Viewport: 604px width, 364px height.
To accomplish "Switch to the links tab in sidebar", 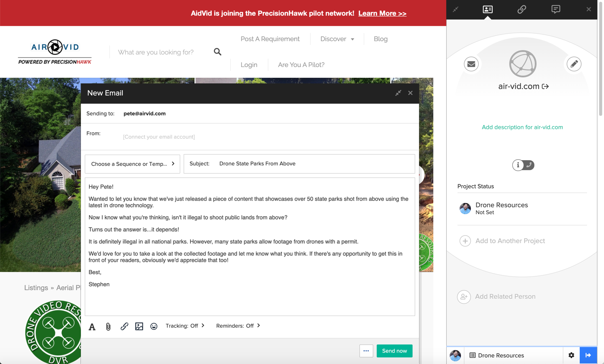I will pyautogui.click(x=521, y=9).
